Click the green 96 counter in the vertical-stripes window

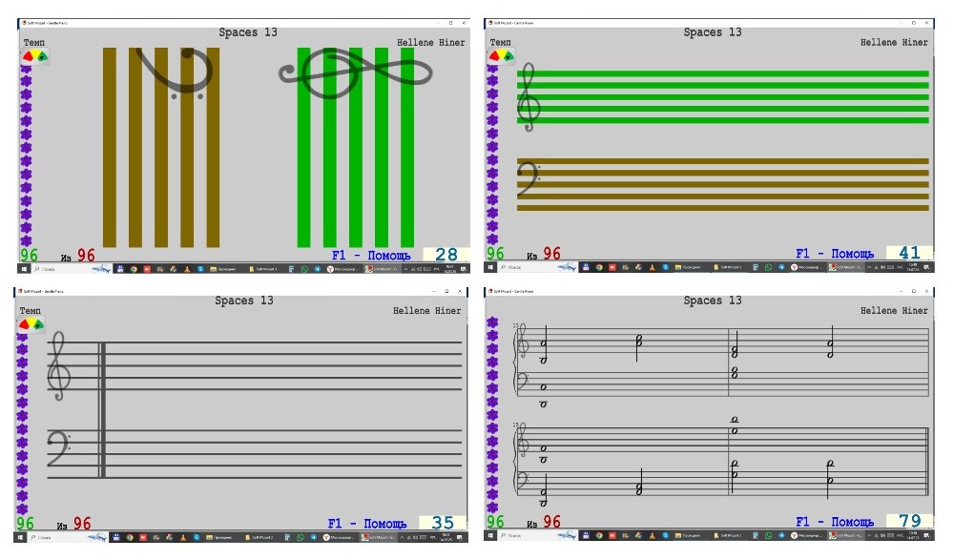tap(30, 255)
